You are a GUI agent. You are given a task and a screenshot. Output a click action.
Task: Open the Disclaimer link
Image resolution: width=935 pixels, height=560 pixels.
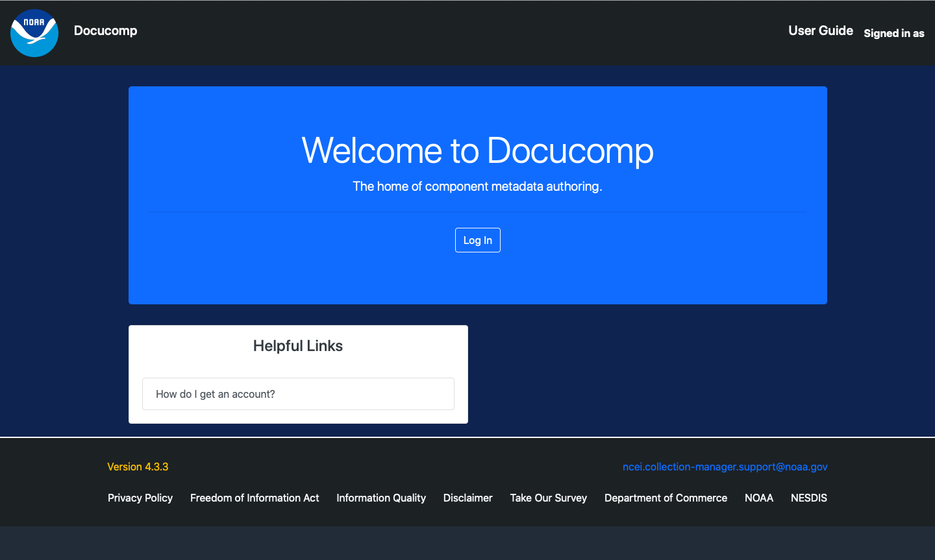point(468,498)
